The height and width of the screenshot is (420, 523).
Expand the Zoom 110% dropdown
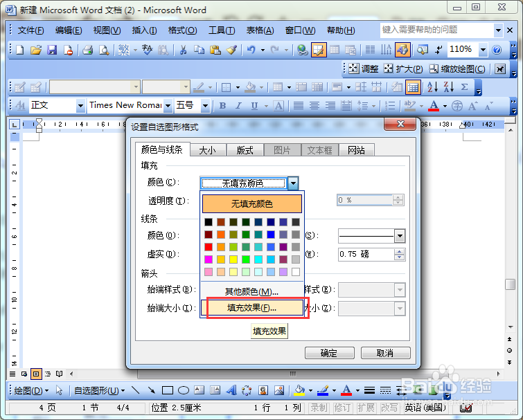[x=483, y=50]
